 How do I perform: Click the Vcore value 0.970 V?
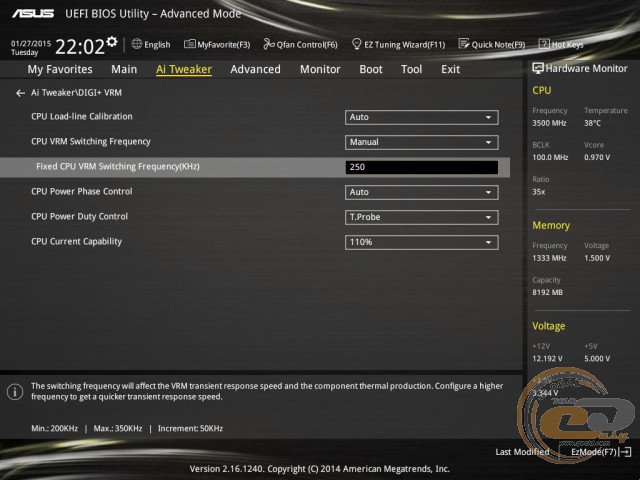point(597,157)
